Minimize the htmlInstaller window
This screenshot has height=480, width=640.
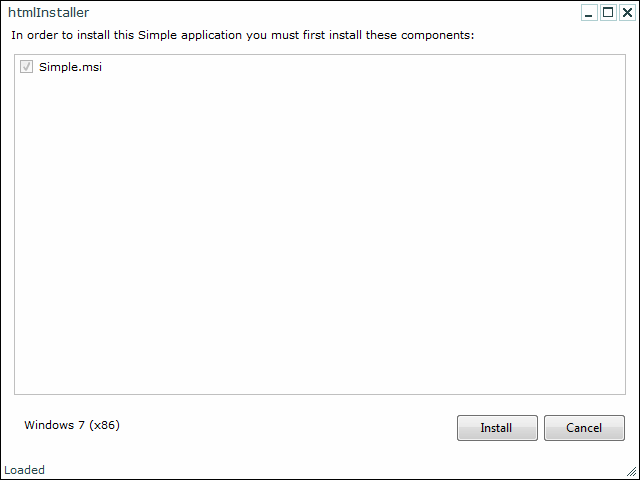click(x=589, y=13)
